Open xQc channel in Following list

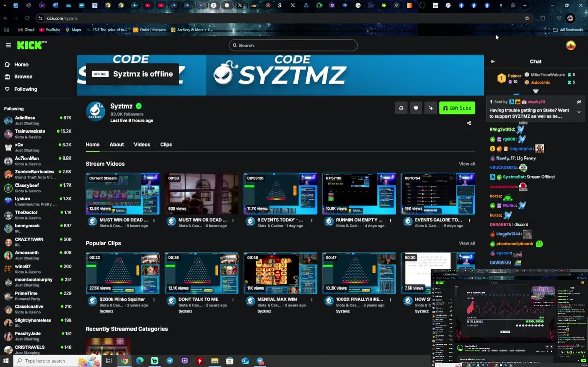(x=38, y=147)
